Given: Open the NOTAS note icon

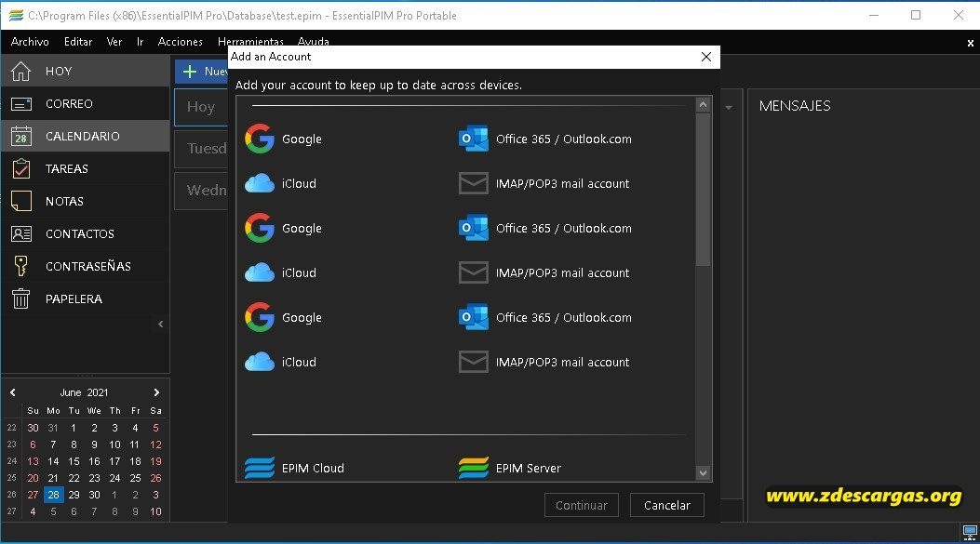Looking at the screenshot, I should click(x=20, y=201).
